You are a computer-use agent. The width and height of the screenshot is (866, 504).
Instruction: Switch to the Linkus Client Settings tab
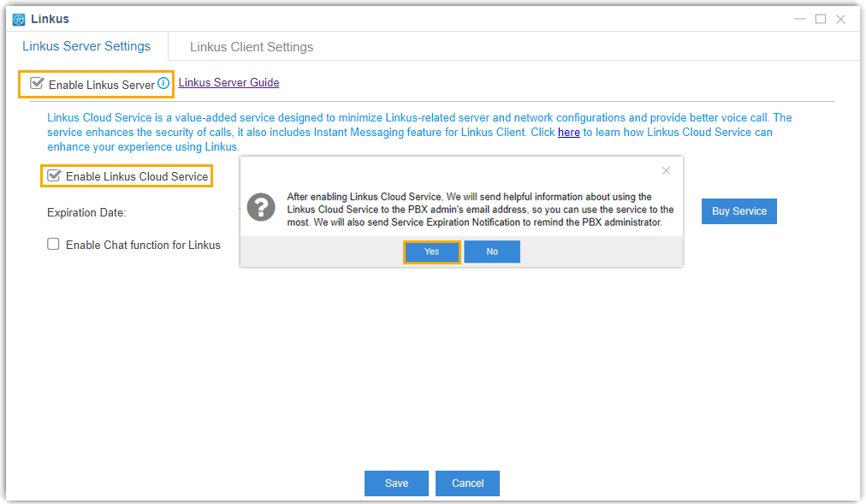(x=252, y=47)
